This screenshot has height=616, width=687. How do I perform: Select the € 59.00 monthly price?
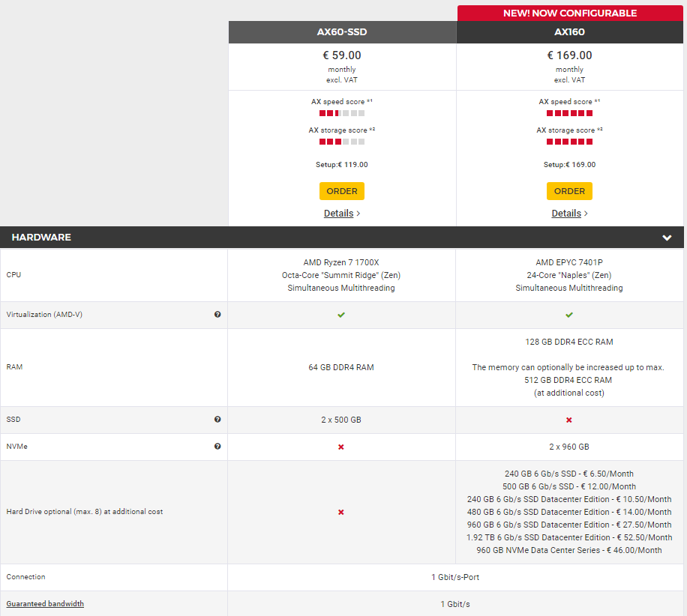coord(342,55)
